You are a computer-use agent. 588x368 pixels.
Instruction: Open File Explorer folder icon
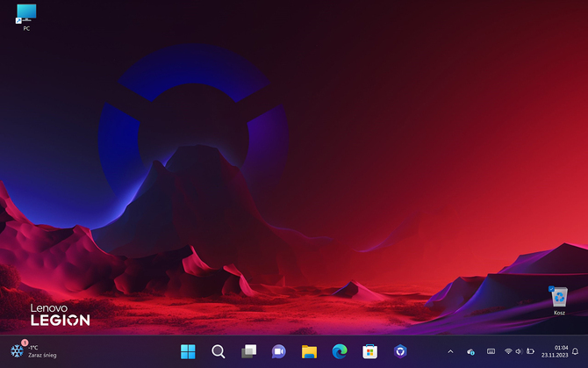(310, 351)
